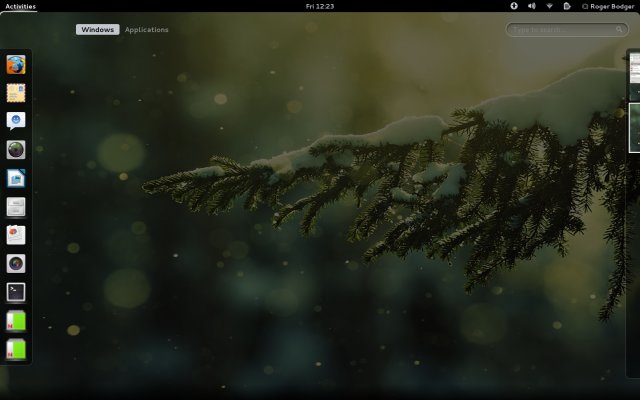640x400 pixels.
Task: Open the Cheese webcam icon in dash
Action: click(x=16, y=264)
